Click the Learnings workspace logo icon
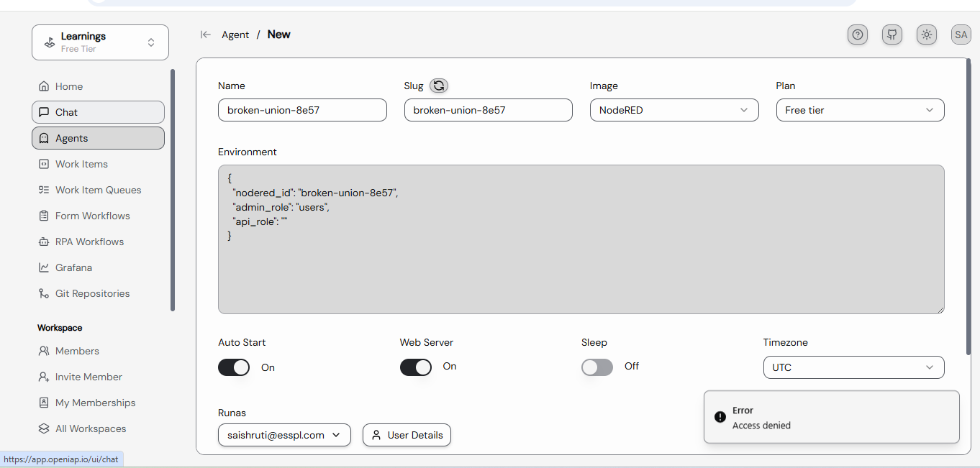The width and height of the screenshot is (980, 468). [50, 42]
